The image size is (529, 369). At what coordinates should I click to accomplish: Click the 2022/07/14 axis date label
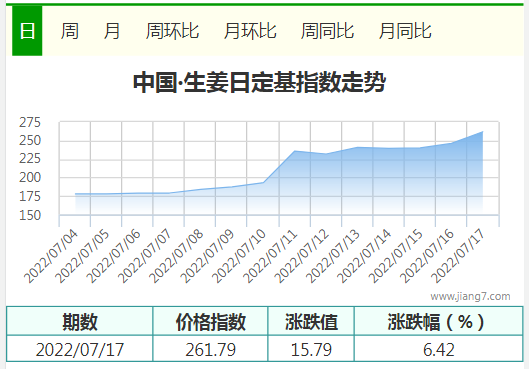[x=364, y=256]
